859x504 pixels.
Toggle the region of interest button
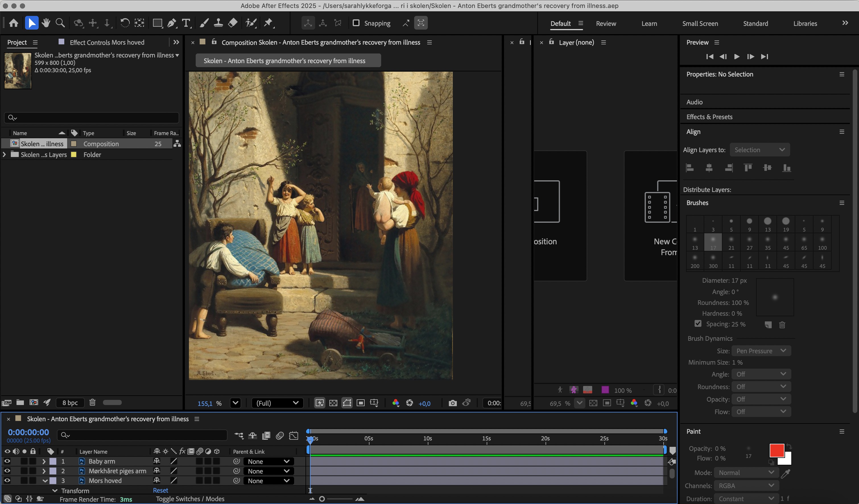point(361,403)
